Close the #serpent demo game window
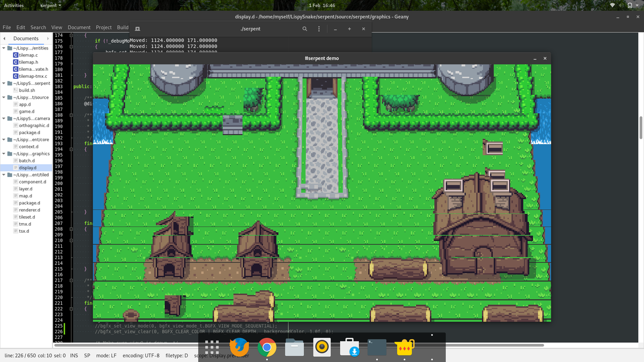Viewport: 644px width, 362px height. (545, 58)
